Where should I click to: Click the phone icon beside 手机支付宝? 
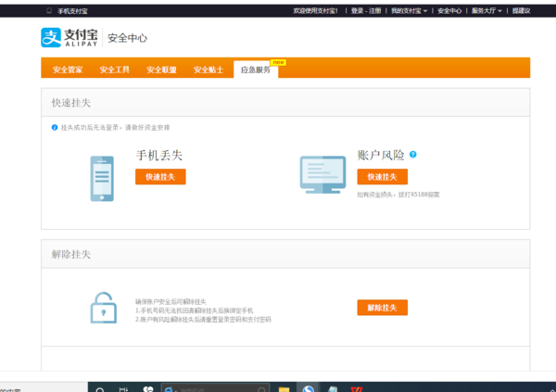[49, 11]
